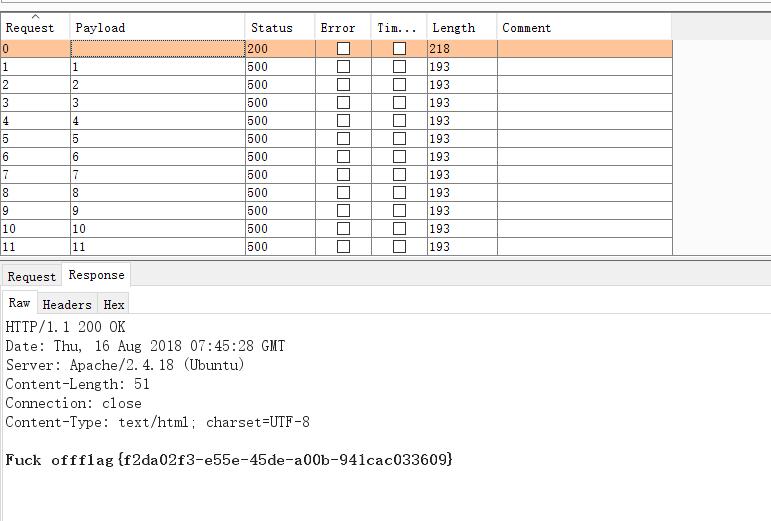The width and height of the screenshot is (771, 521).
Task: Switch to Hex view tab
Action: [x=114, y=304]
